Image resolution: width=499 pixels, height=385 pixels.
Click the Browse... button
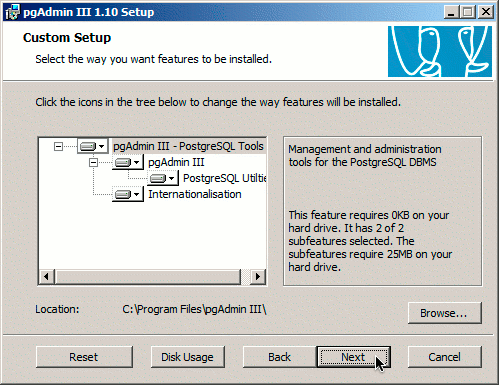click(445, 313)
